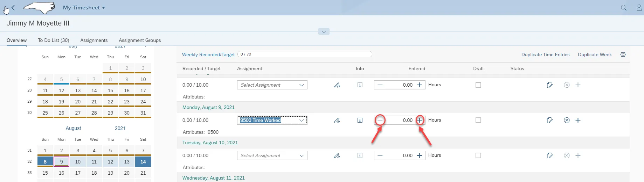Open the user profile icon
Viewport: 644px width, 182px height.
639,8
